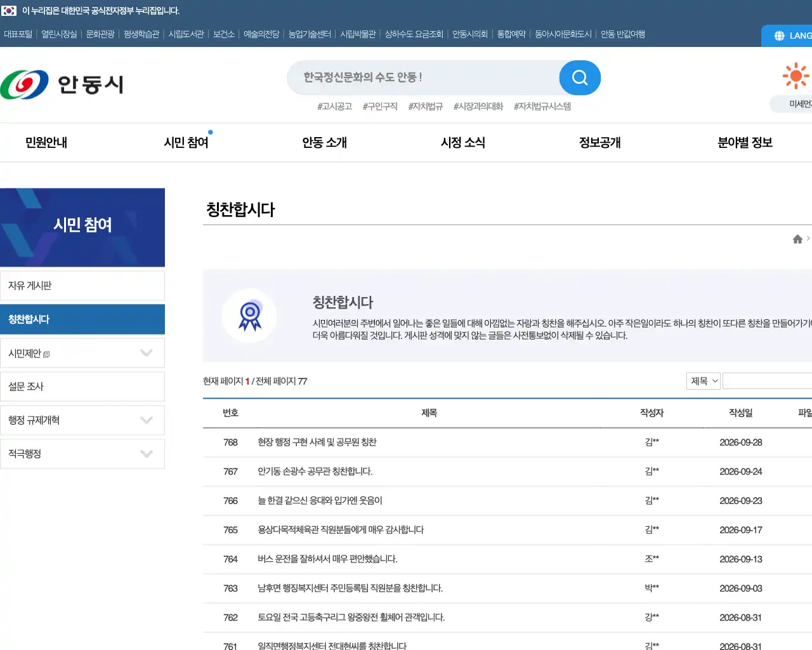Open the 시정 소식 main menu
Screen dimensions: 812x650
(463, 143)
